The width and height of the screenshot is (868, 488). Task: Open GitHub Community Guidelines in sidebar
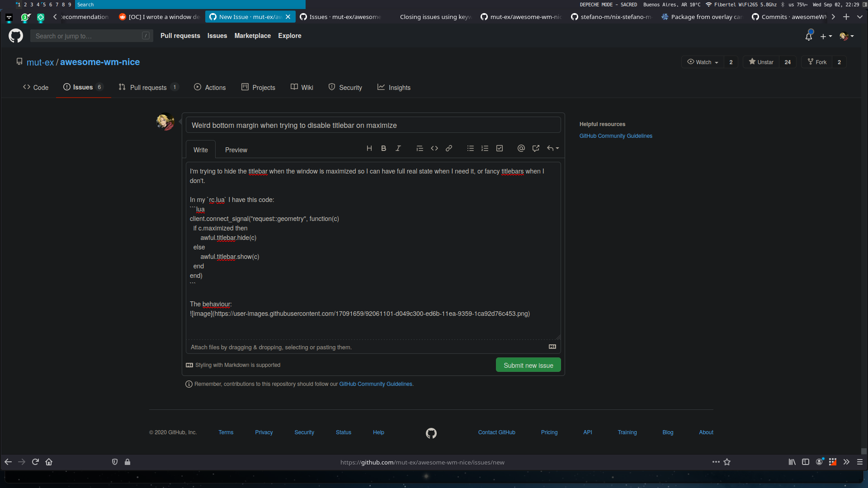click(x=616, y=136)
